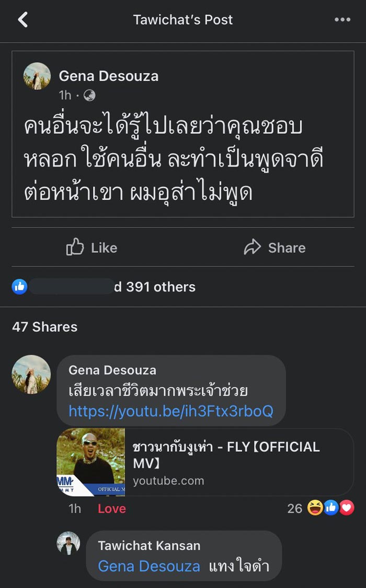
Task: Toggle the Love reaction on comment
Action: click(x=112, y=509)
